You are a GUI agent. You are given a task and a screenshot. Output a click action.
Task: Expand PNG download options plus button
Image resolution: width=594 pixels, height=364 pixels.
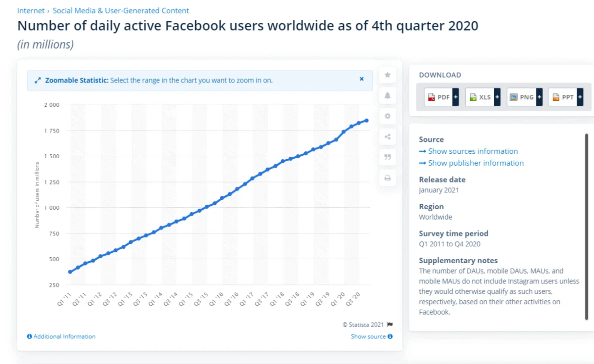tap(539, 97)
